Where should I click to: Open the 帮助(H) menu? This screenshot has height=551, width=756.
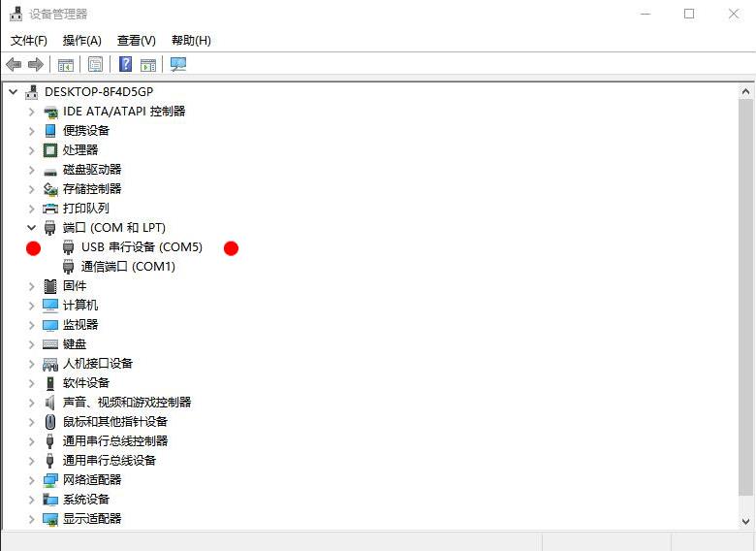click(x=191, y=41)
